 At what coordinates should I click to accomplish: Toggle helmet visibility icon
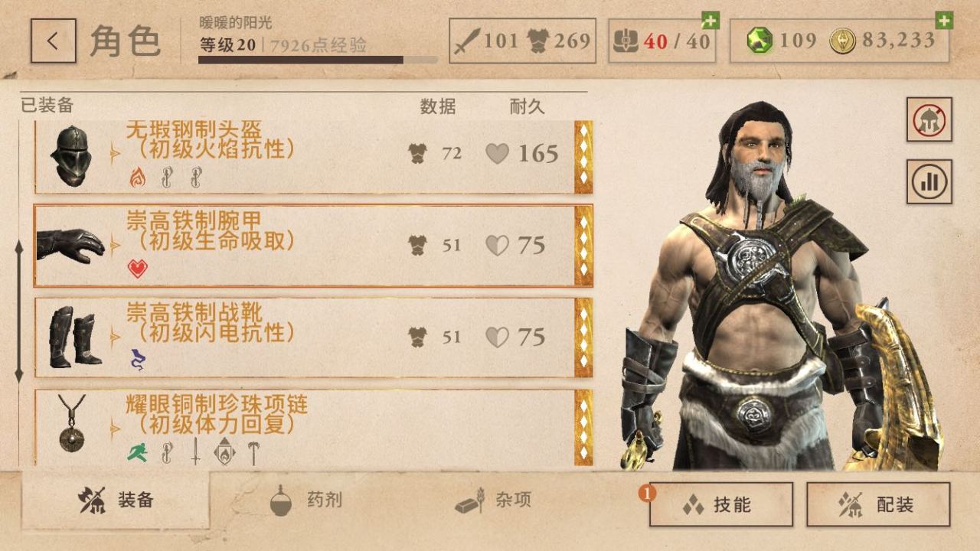(x=929, y=119)
